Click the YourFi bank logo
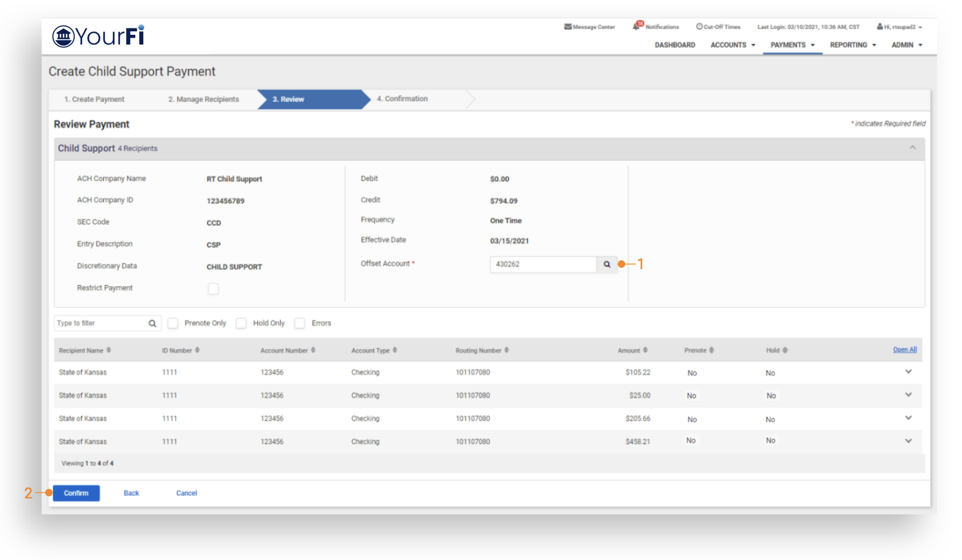 (x=98, y=36)
